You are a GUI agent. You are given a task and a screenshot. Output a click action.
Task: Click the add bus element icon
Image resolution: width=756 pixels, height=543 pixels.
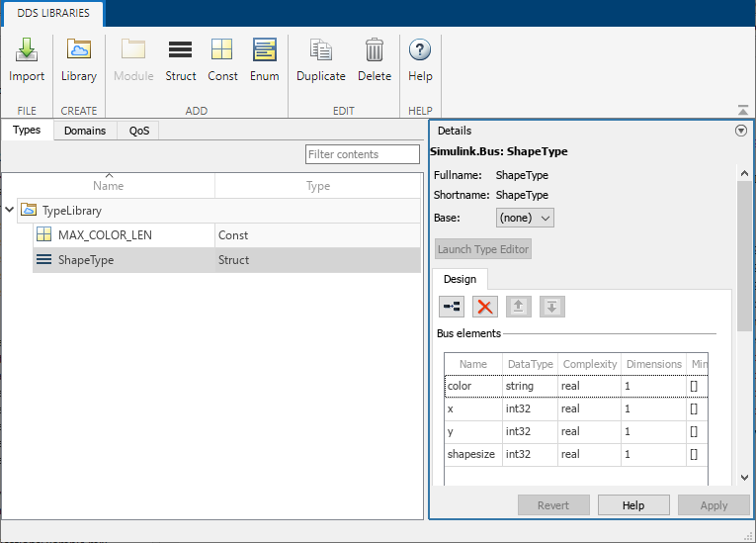(x=451, y=307)
